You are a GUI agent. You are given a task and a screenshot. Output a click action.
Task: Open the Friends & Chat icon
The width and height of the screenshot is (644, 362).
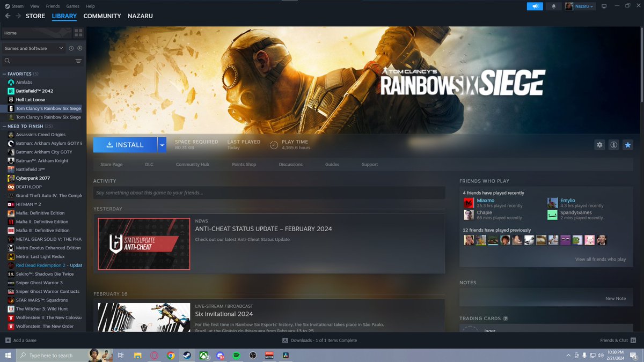pyautogui.click(x=634, y=341)
